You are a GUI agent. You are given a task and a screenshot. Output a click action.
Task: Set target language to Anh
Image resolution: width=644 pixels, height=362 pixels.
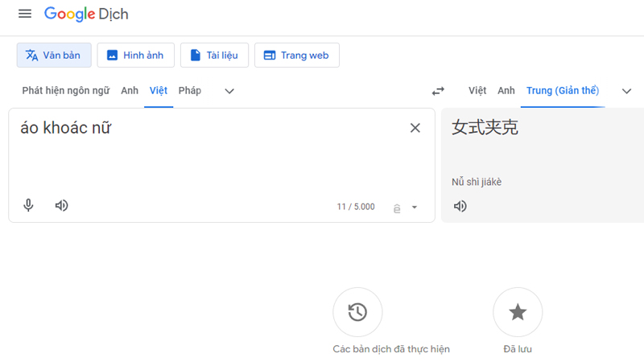(506, 91)
